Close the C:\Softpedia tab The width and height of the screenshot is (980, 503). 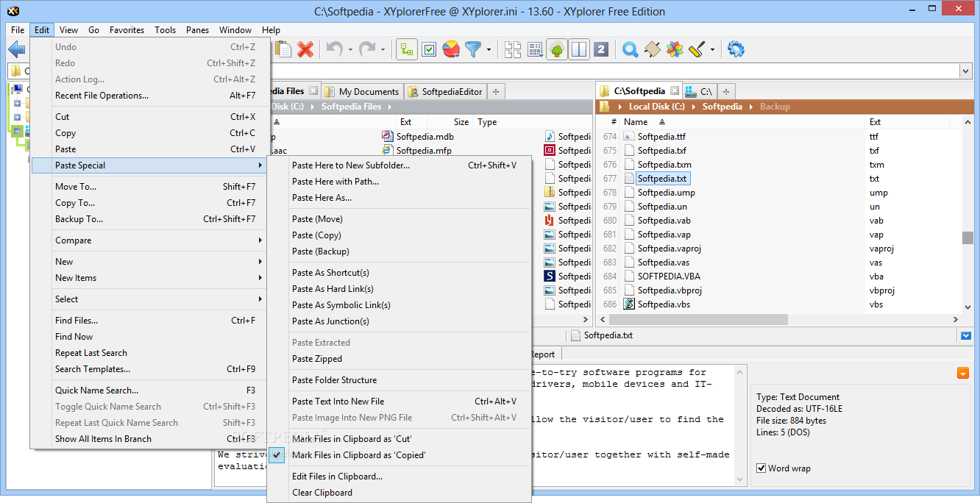click(x=675, y=91)
